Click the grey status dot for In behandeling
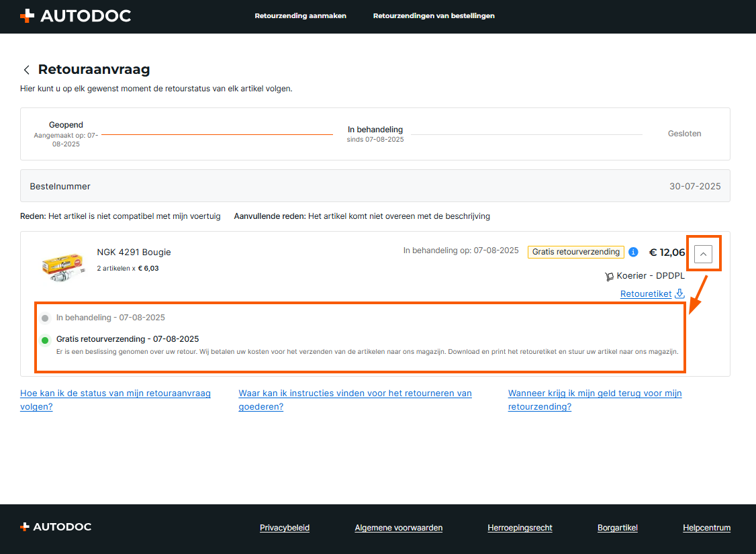 [x=45, y=318]
